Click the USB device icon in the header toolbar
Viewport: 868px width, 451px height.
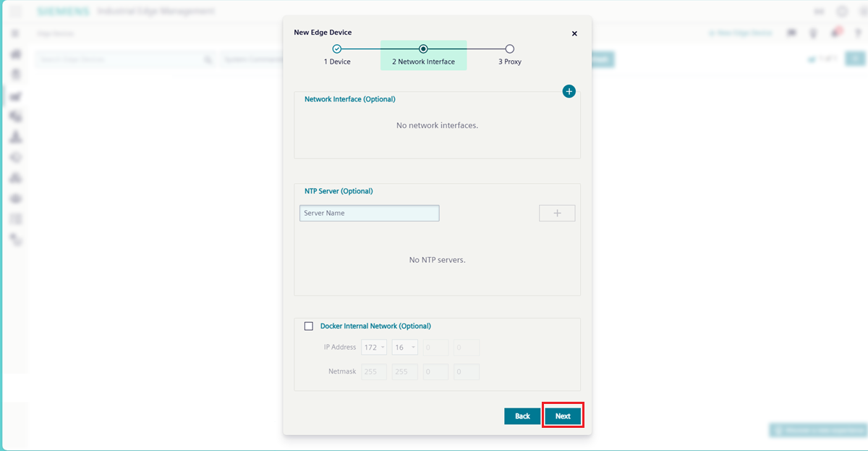click(x=812, y=33)
